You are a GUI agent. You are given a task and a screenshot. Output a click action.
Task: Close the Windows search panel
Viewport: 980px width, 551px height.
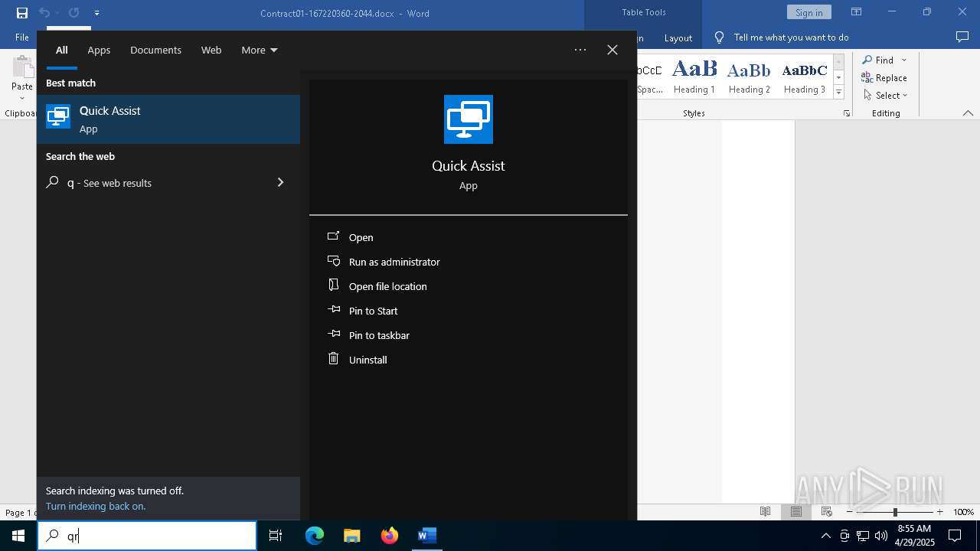pyautogui.click(x=612, y=50)
